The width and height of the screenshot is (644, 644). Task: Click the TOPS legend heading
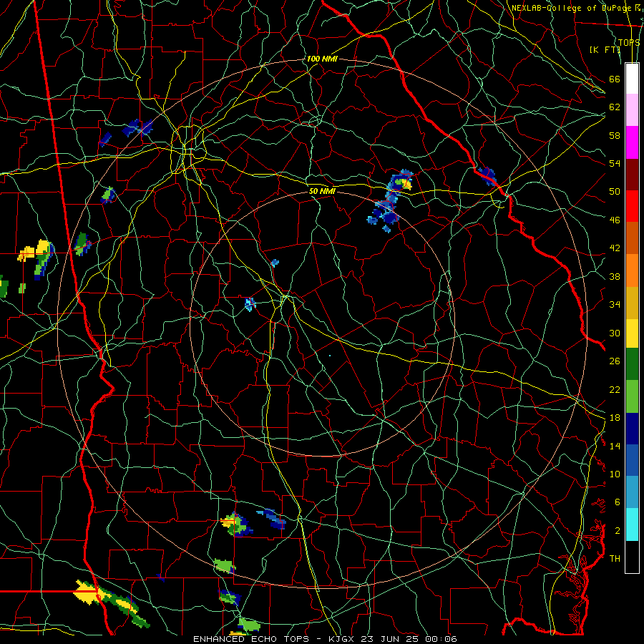coord(629,43)
